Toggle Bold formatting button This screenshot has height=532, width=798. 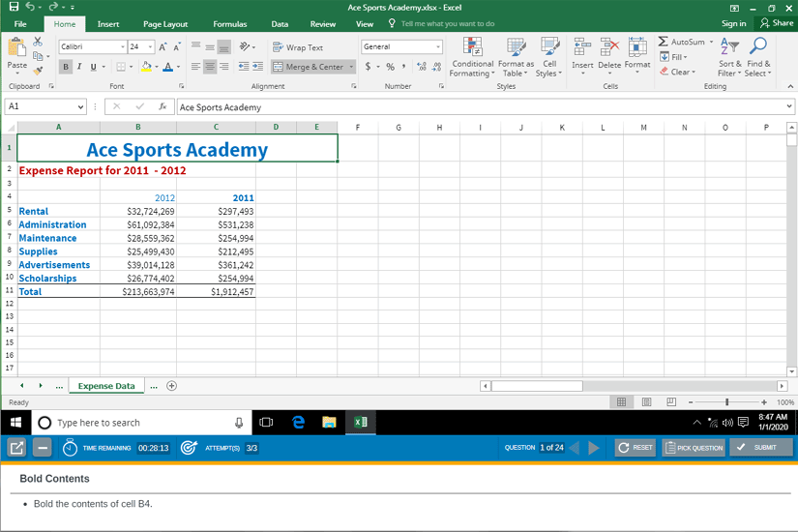click(66, 67)
